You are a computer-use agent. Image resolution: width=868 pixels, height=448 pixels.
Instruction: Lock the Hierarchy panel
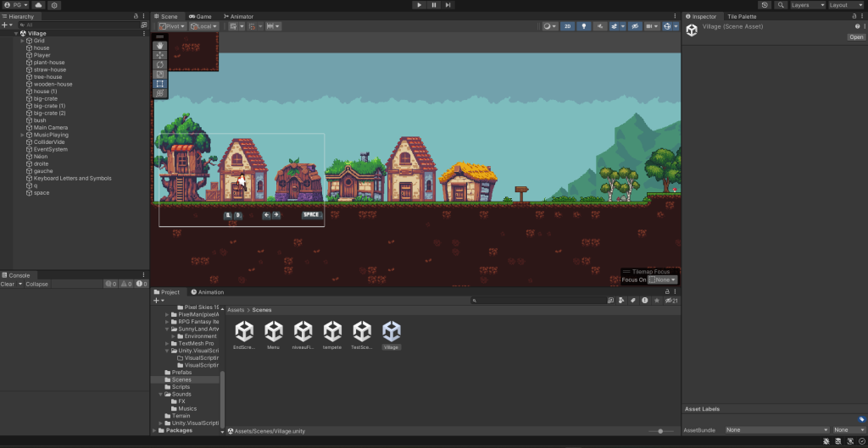point(136,17)
